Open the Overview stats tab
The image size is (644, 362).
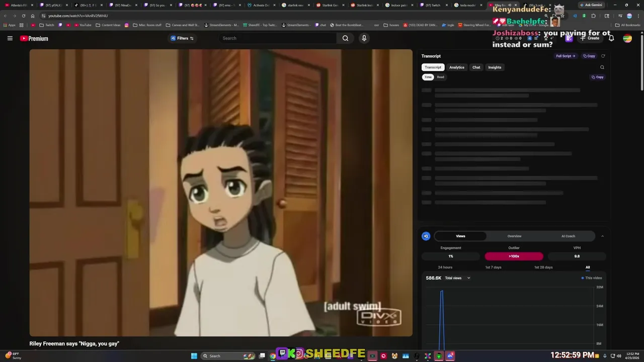pos(514,236)
